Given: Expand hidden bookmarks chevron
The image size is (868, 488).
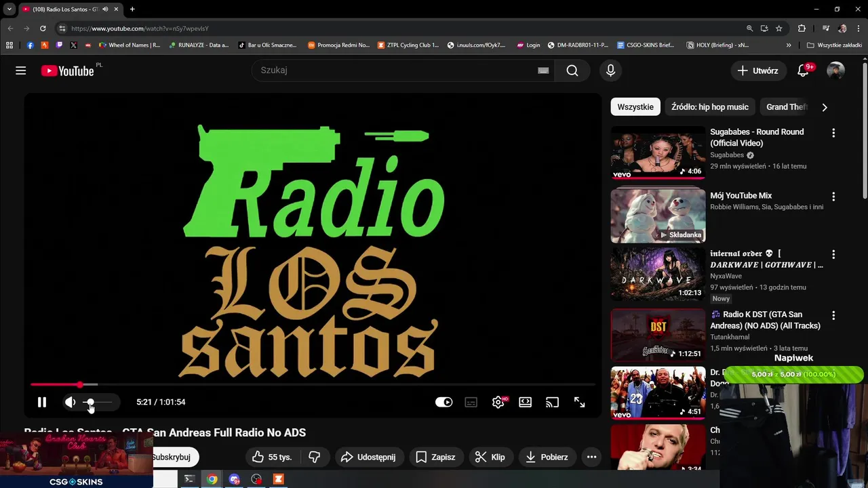Looking at the screenshot, I should 789,45.
